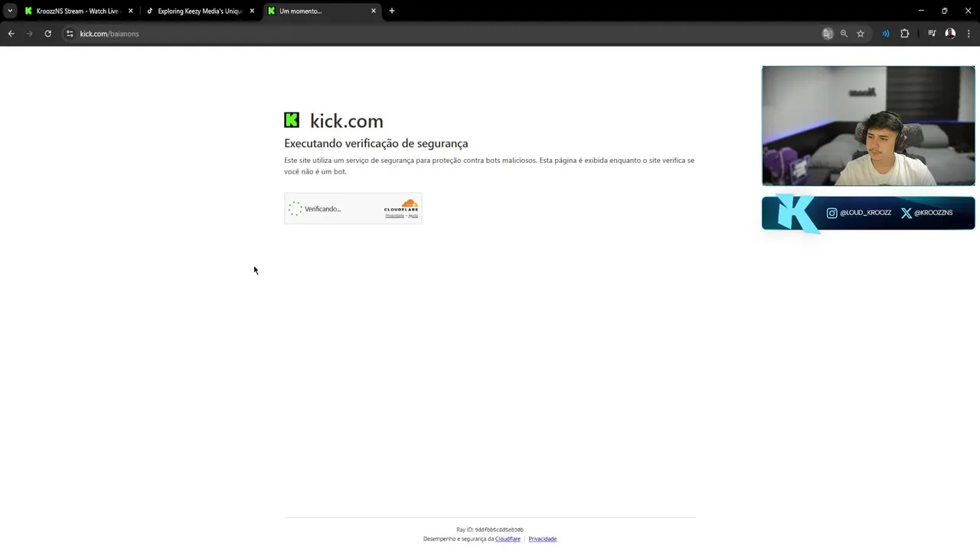Open the Cloudflare footer link
The width and height of the screenshot is (980, 551).
tap(508, 539)
